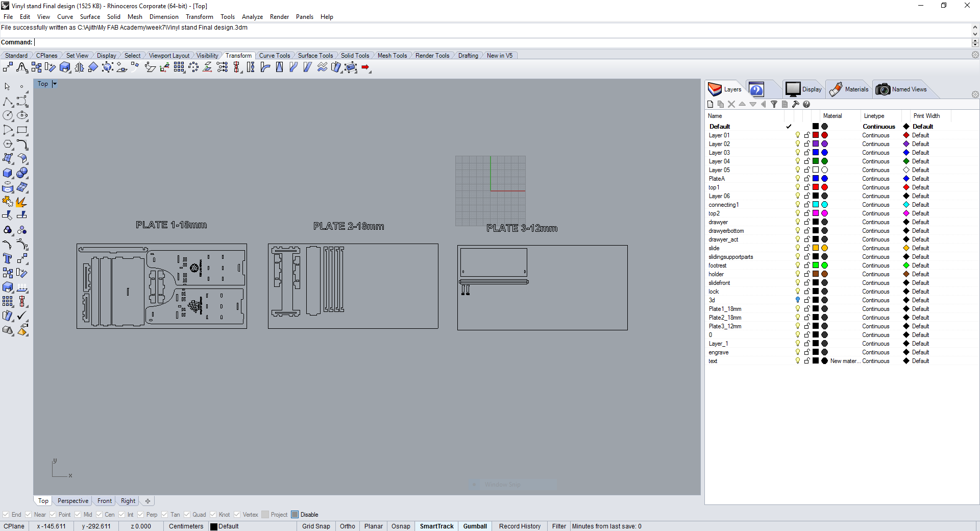
Task: Open the command history scroll down arrow
Action: click(975, 34)
